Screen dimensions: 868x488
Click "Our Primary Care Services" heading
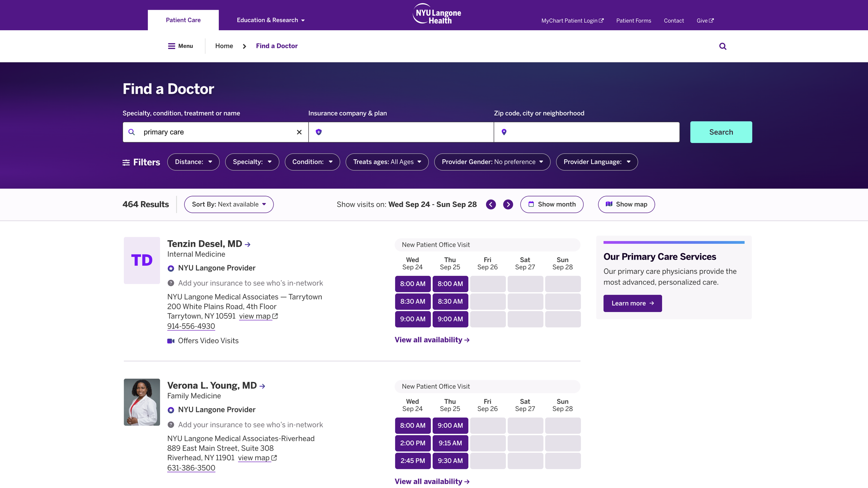click(x=660, y=257)
